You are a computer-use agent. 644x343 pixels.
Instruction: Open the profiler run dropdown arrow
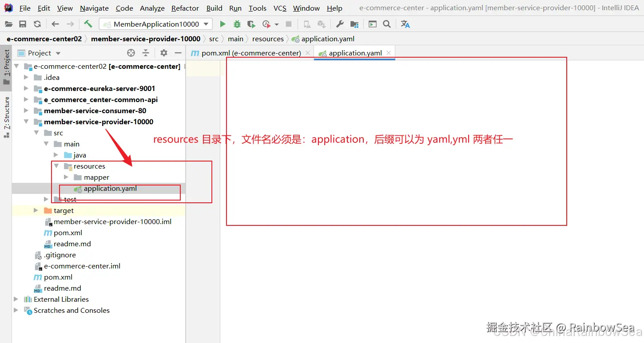point(276,24)
